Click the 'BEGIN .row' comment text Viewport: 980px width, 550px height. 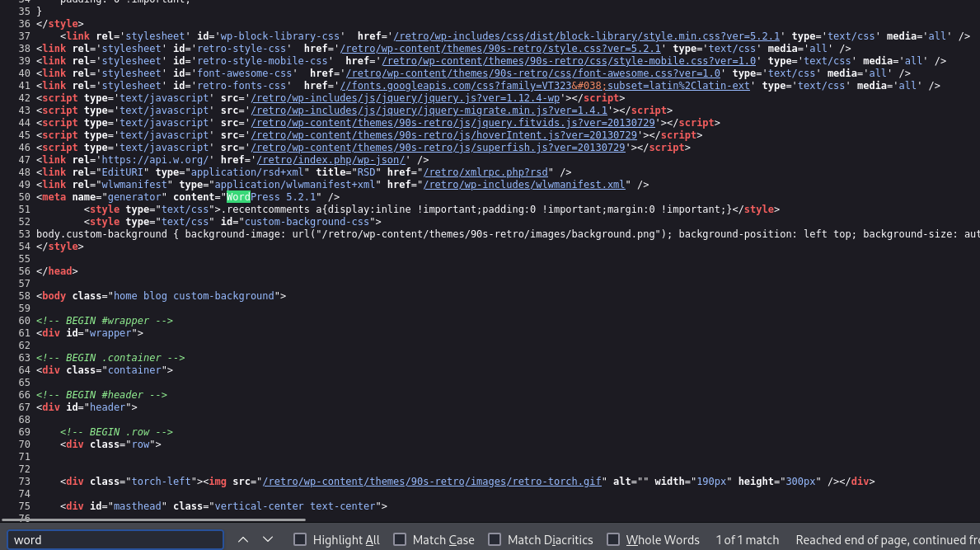point(116,433)
